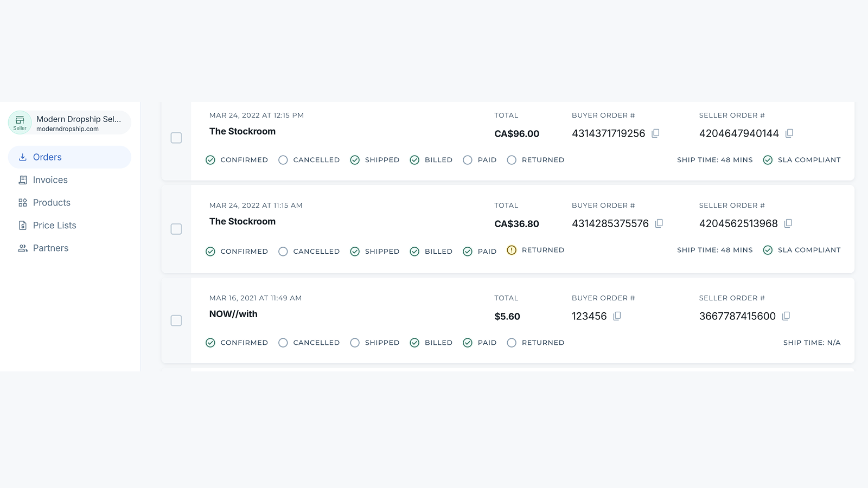
Task: Open the Products page
Action: (x=52, y=203)
